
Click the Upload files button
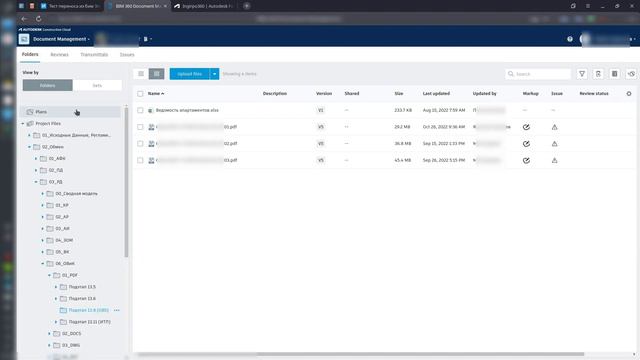click(x=190, y=74)
